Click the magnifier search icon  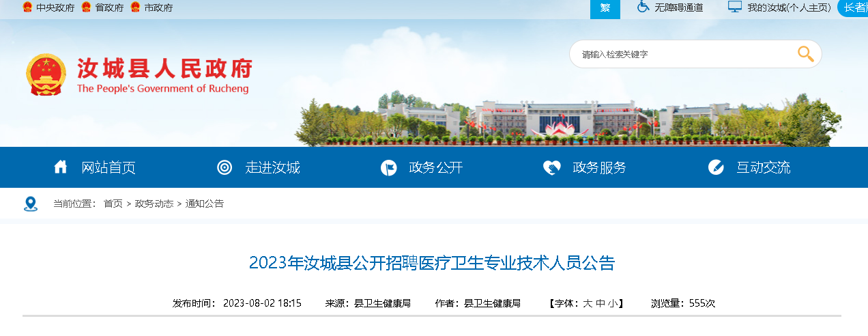click(x=806, y=54)
